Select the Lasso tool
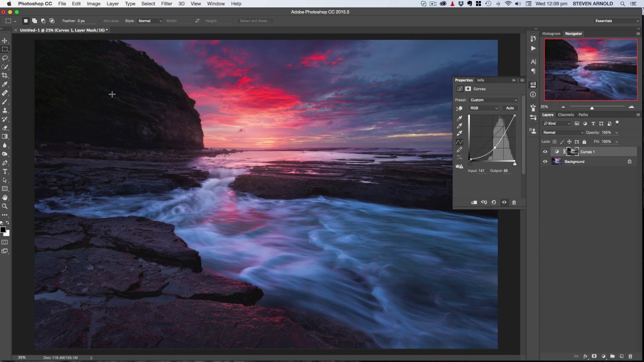This screenshot has width=644, height=362. point(5,58)
